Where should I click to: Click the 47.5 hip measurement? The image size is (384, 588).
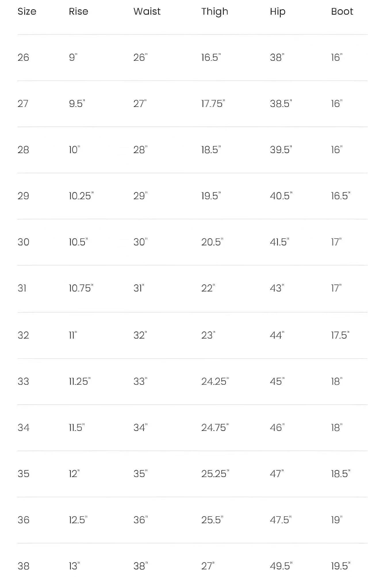[280, 520]
